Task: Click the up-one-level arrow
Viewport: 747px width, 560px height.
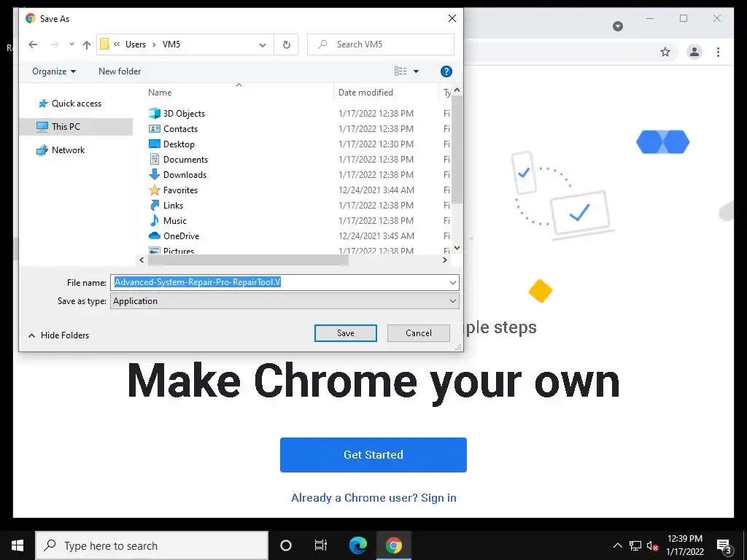Action: pyautogui.click(x=86, y=44)
